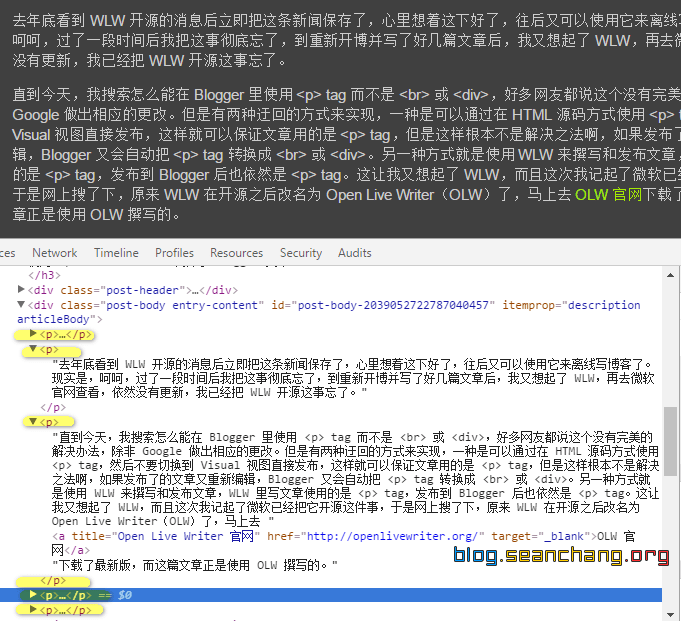Image resolution: width=681 pixels, height=621 pixels.
Task: Expand the first collapsed p element
Action: pos(33,334)
